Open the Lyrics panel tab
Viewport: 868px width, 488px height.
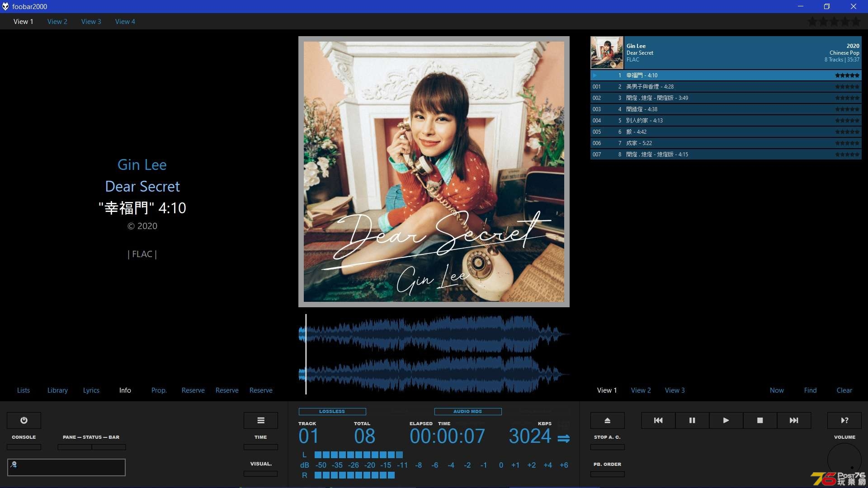tap(91, 390)
